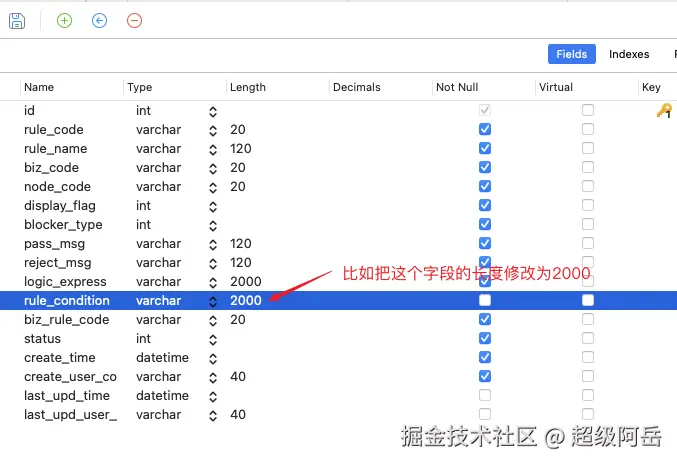This screenshot has width=677, height=464.
Task: Click the Key column header
Action: click(x=651, y=87)
